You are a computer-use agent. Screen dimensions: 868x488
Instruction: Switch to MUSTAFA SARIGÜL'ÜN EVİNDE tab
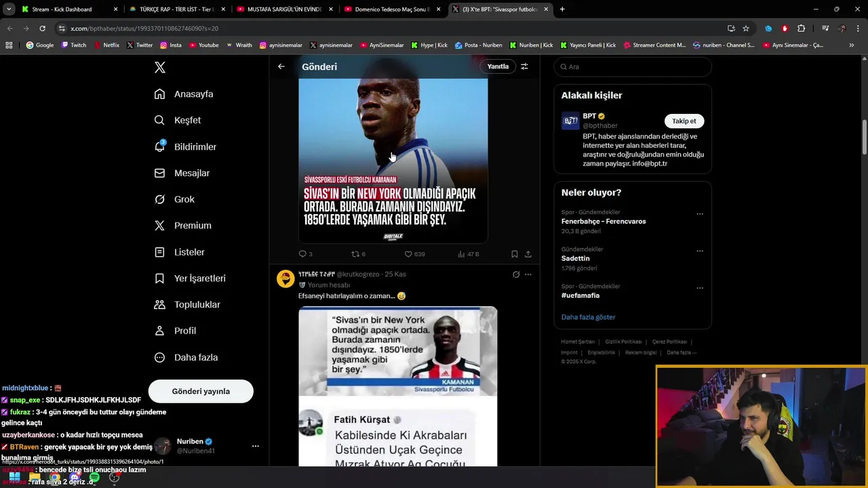click(x=284, y=9)
